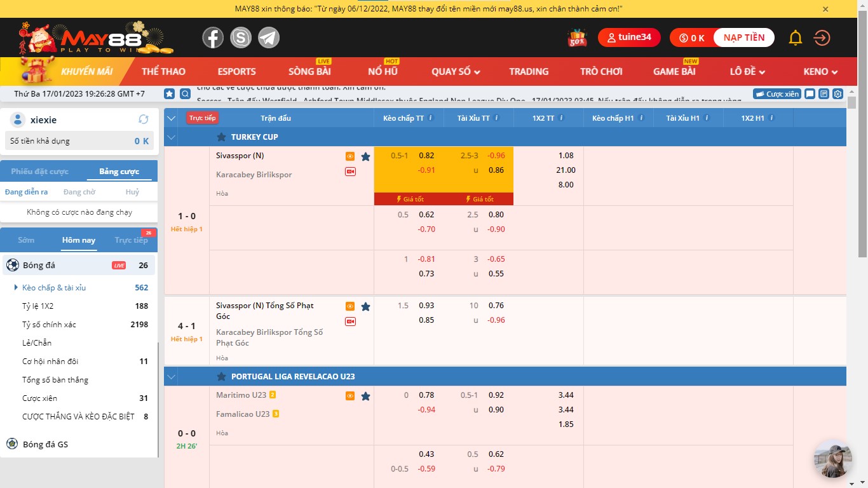Click the search icon in the ticker bar
868x488 pixels.
[185, 94]
